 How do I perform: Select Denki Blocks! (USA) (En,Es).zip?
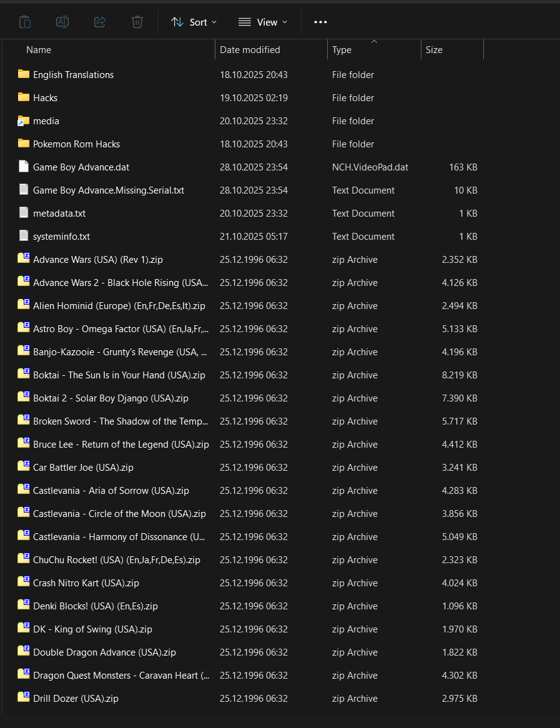point(95,606)
